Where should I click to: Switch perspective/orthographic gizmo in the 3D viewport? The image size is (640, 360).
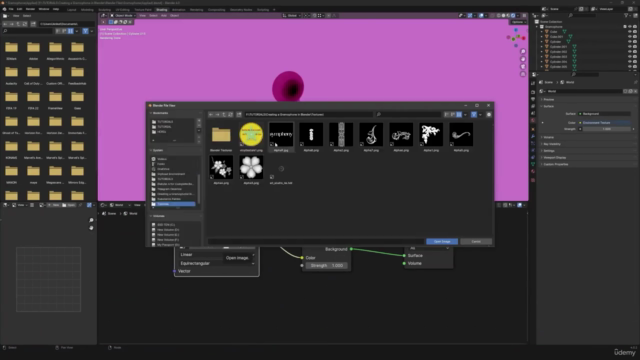523,74
